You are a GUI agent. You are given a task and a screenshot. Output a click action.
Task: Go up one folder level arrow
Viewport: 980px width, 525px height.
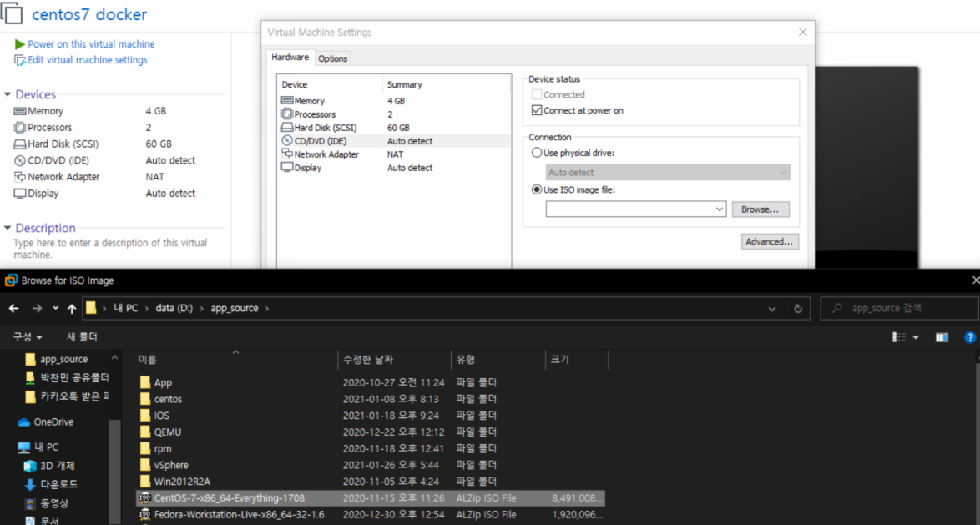coord(72,308)
